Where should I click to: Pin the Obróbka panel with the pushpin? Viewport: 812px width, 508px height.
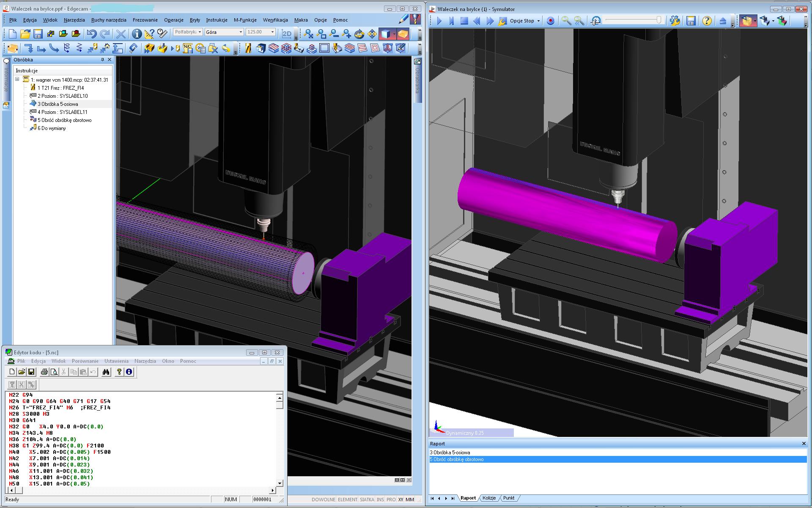102,60
